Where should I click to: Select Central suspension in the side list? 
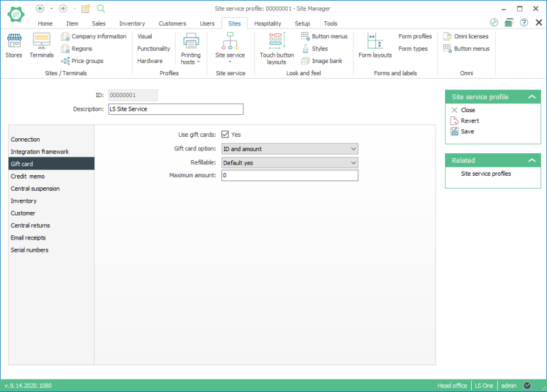point(51,189)
